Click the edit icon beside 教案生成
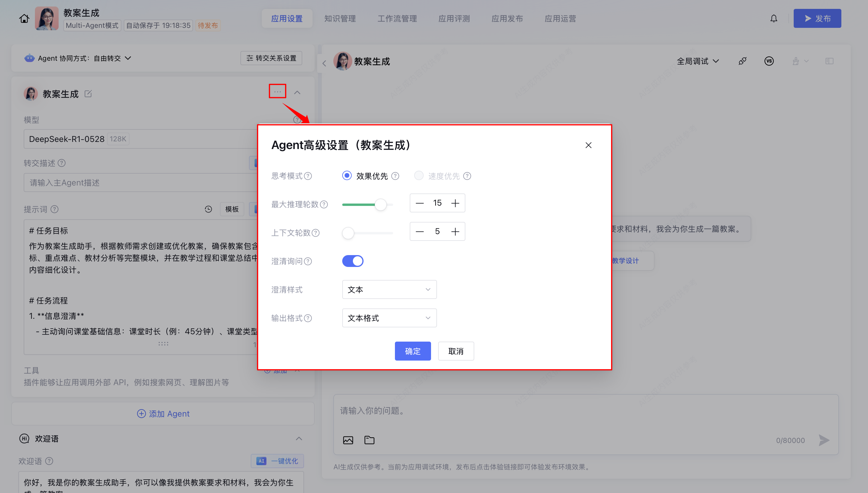Viewport: 868px width, 493px height. pyautogui.click(x=88, y=94)
